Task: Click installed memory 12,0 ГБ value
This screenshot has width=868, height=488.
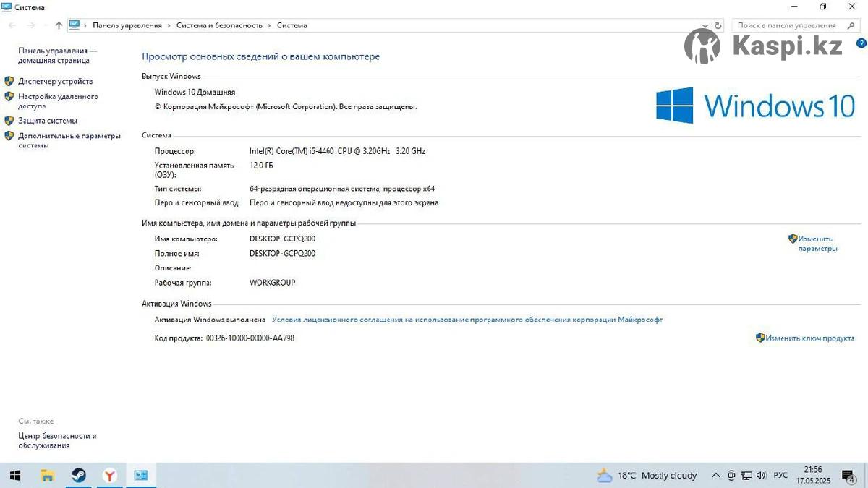Action: click(x=261, y=166)
